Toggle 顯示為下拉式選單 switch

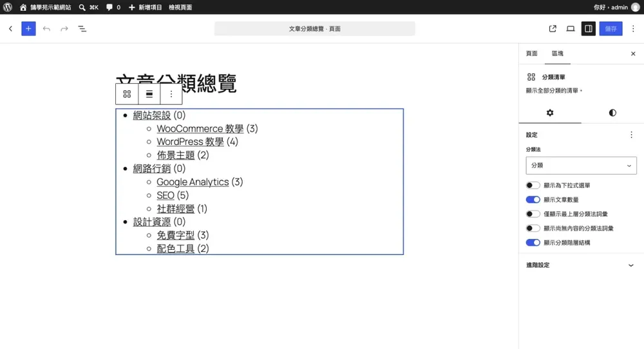(533, 185)
